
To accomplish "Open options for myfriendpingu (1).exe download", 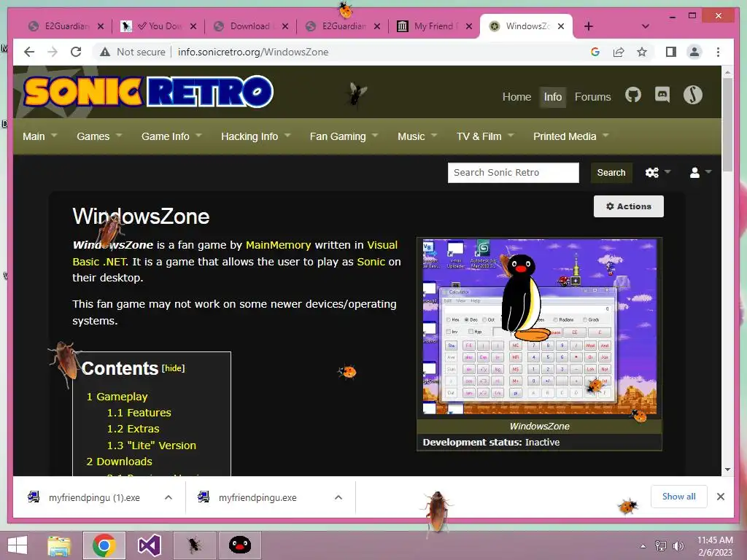I will click(x=169, y=497).
